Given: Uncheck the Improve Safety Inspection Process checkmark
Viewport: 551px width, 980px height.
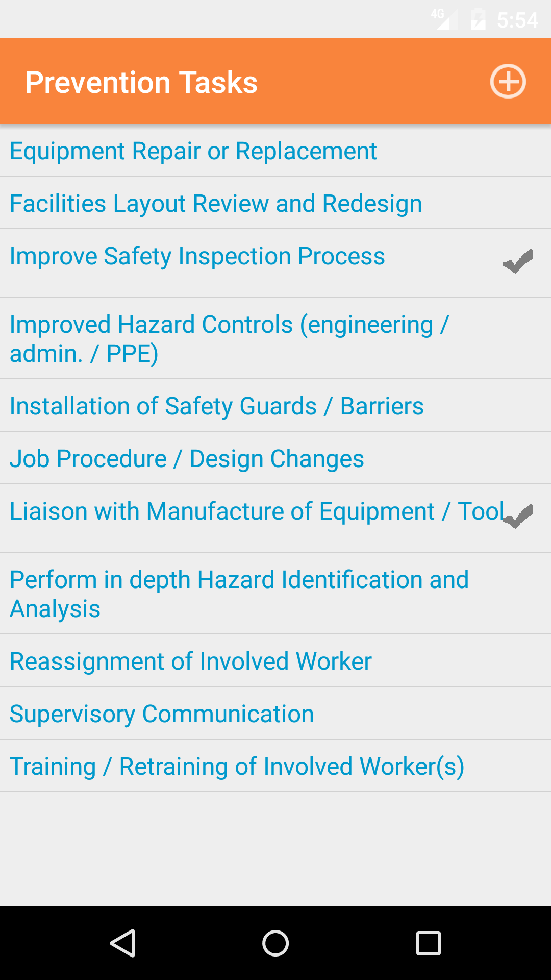Looking at the screenshot, I should (517, 261).
